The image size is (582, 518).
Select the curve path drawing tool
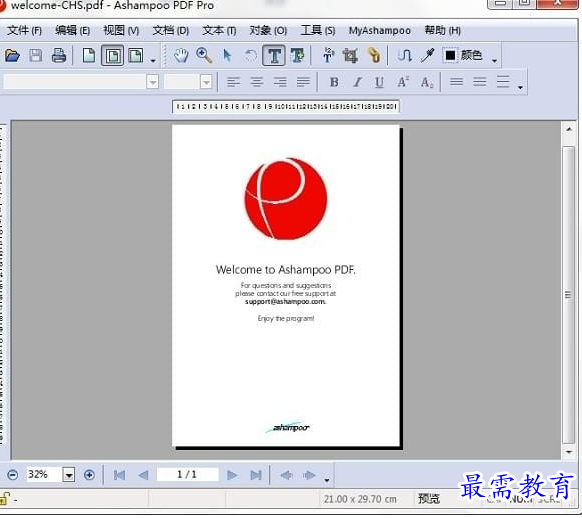404,56
